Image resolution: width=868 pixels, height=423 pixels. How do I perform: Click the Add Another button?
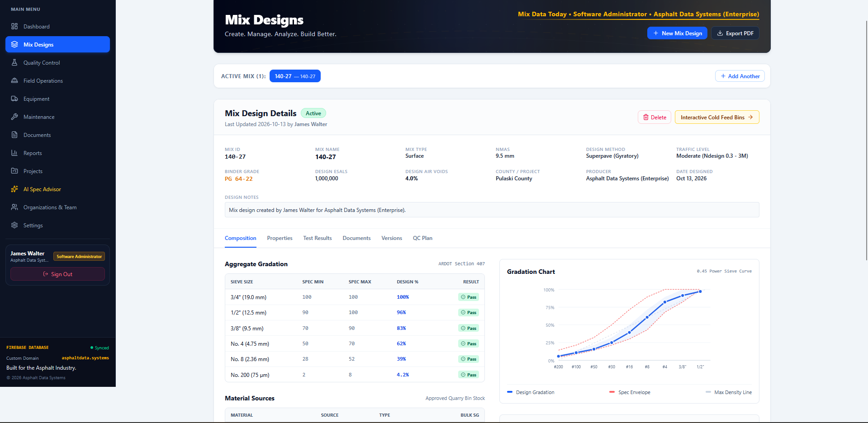(740, 76)
